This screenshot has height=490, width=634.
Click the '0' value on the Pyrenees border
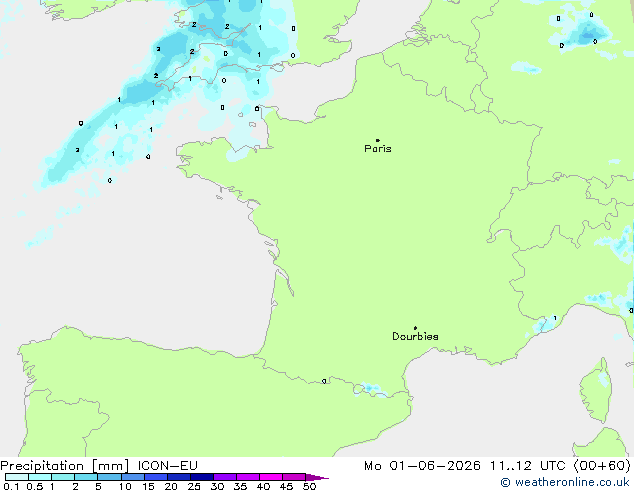(x=324, y=381)
